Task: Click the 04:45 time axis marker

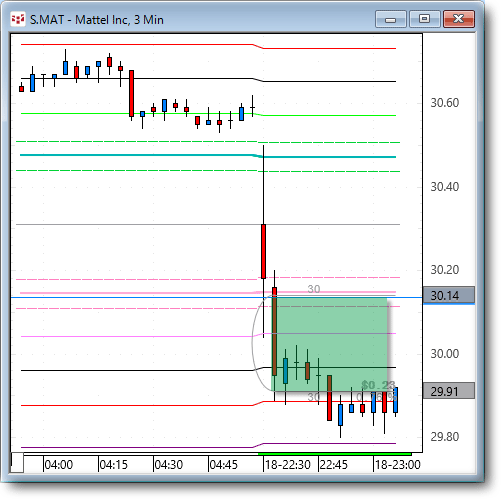Action: 224,465
